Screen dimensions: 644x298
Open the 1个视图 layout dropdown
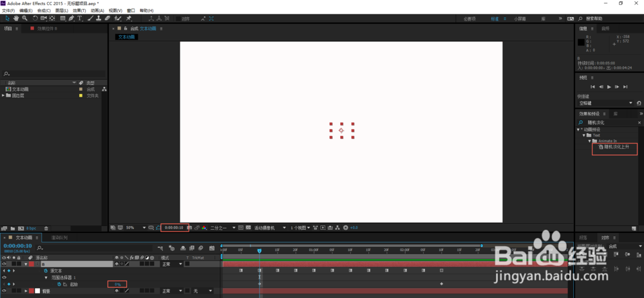coord(301,227)
